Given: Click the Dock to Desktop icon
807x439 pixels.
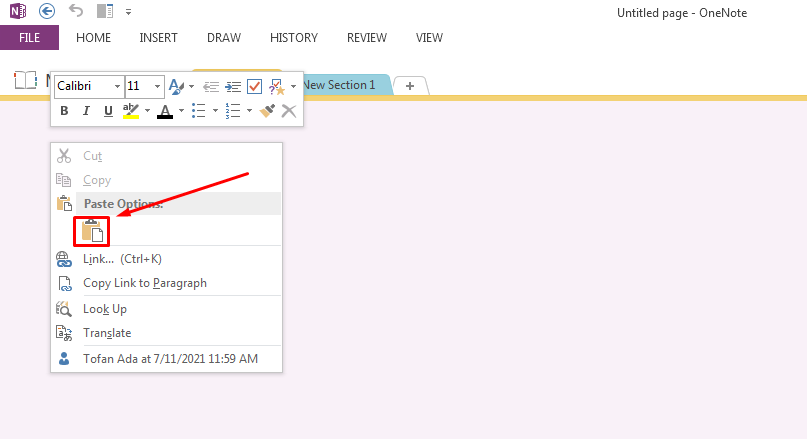Looking at the screenshot, I should 105,11.
